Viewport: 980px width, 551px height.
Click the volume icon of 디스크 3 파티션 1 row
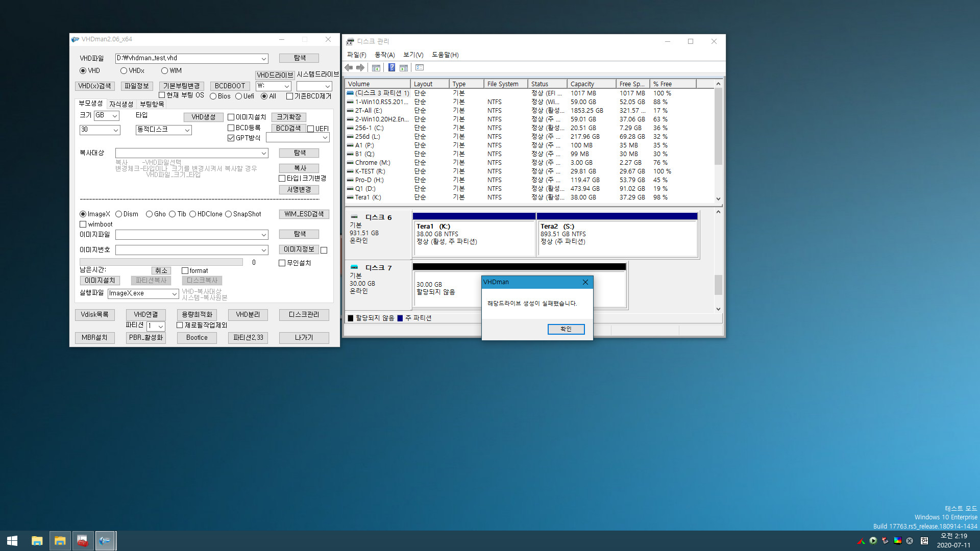tap(350, 93)
